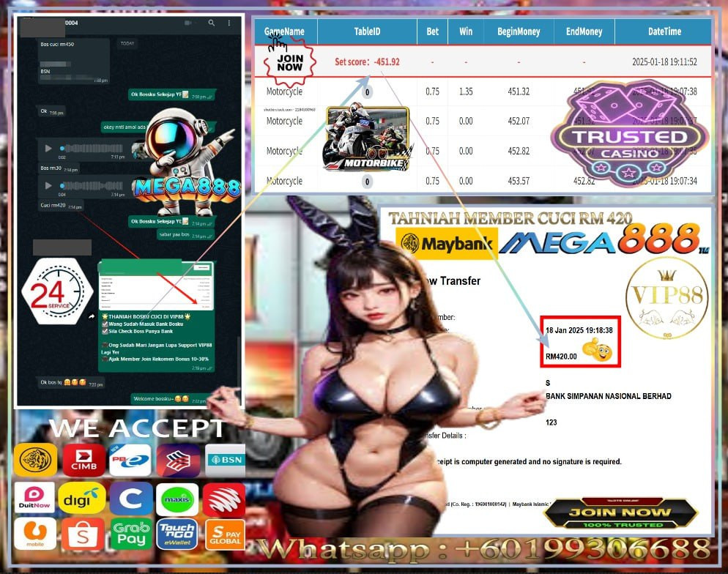
Task: Click the Win value 1.35
Action: [466, 92]
